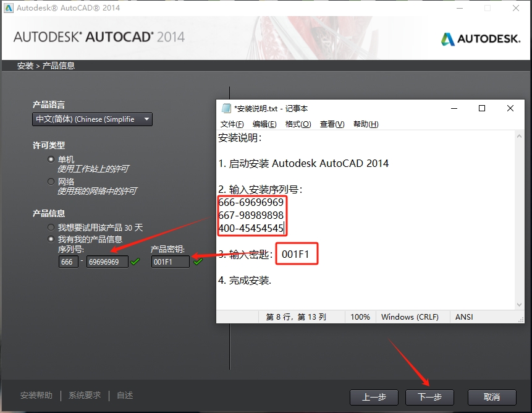
Task: Open the 编辑(E) menu in Notepad
Action: pos(264,124)
